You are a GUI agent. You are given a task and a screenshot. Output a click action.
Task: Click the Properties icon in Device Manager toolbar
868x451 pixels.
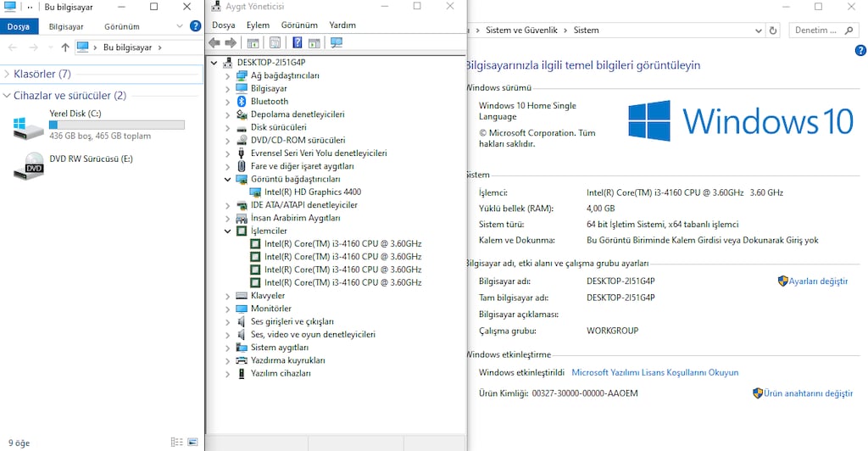(275, 42)
